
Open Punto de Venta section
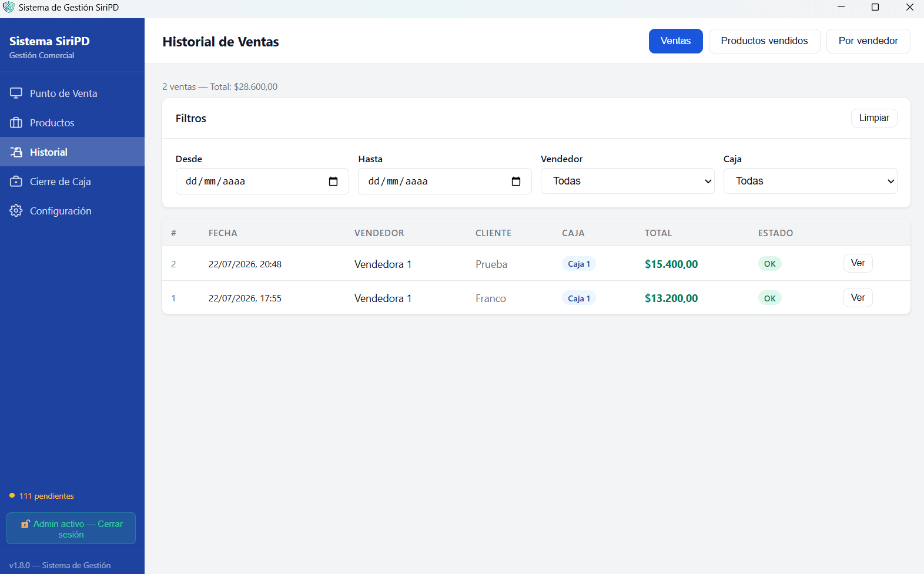point(72,93)
